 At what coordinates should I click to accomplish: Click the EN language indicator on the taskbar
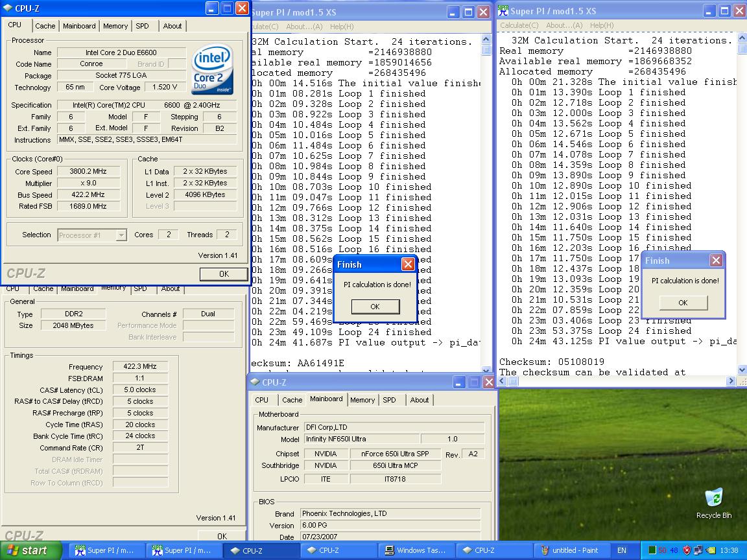[622, 550]
